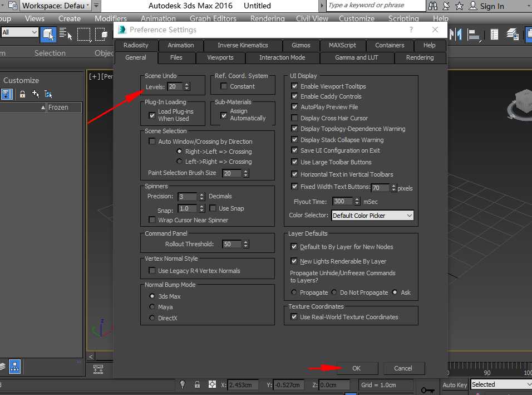Toggle absolute/offset transform type-in icon
532x395 pixels.
point(212,384)
